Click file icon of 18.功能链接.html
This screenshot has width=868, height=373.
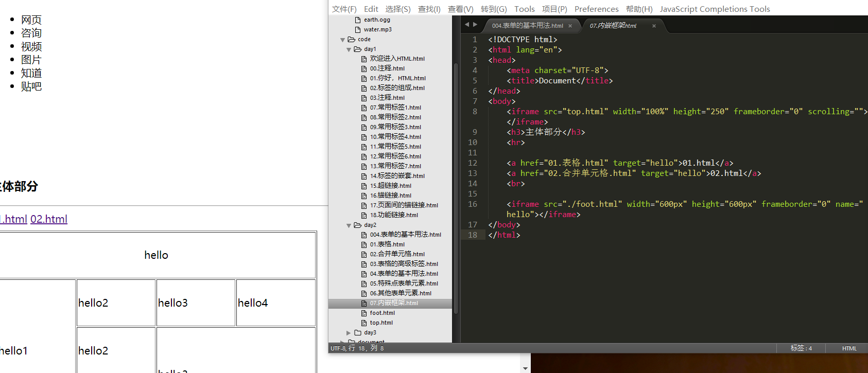pyautogui.click(x=364, y=216)
